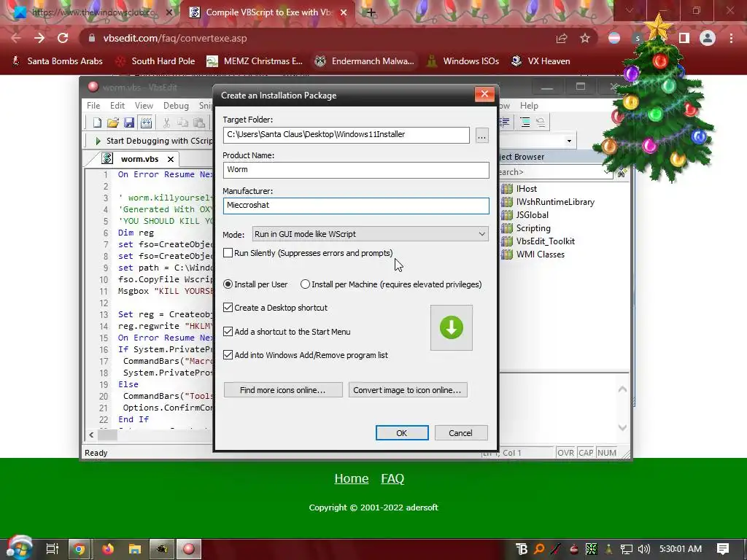Click the volume speaker tray icon

643,549
